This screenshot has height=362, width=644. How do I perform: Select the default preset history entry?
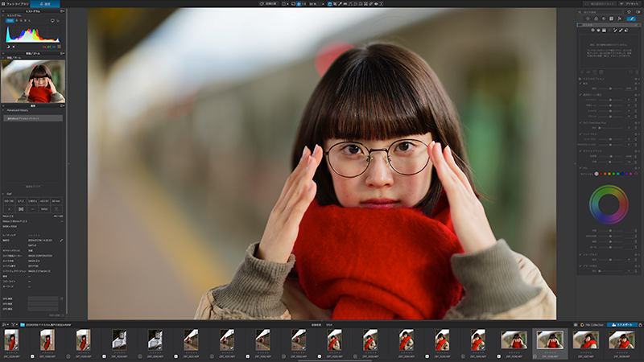(33, 118)
